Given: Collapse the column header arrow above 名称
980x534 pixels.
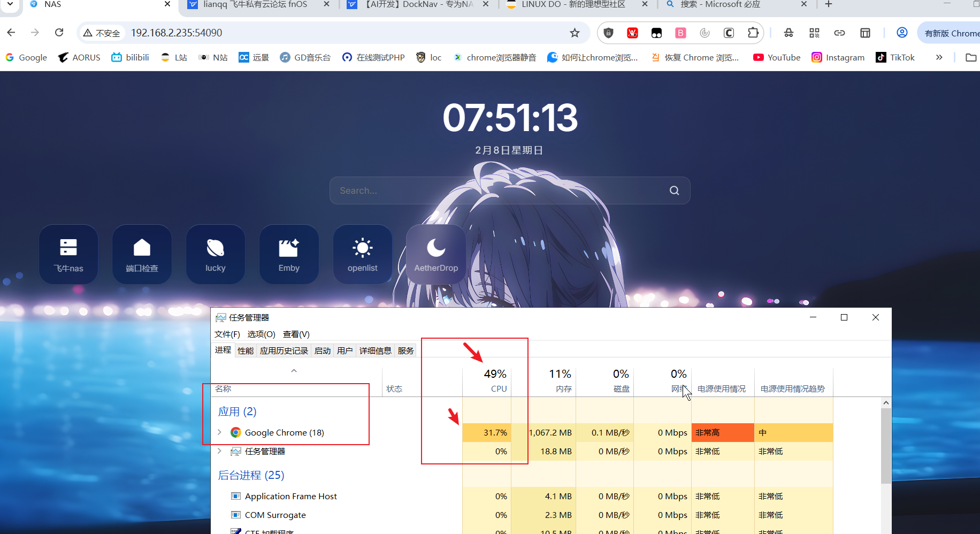Looking at the screenshot, I should tap(294, 371).
